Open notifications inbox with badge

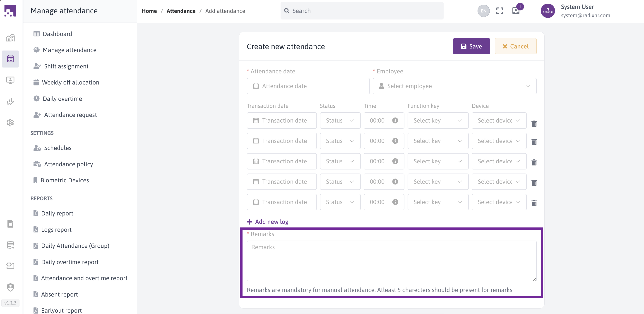(x=516, y=11)
